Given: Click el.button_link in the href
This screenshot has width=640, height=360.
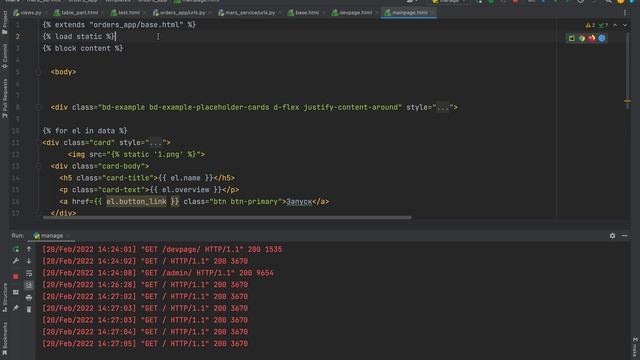Looking at the screenshot, I should click(x=136, y=202).
